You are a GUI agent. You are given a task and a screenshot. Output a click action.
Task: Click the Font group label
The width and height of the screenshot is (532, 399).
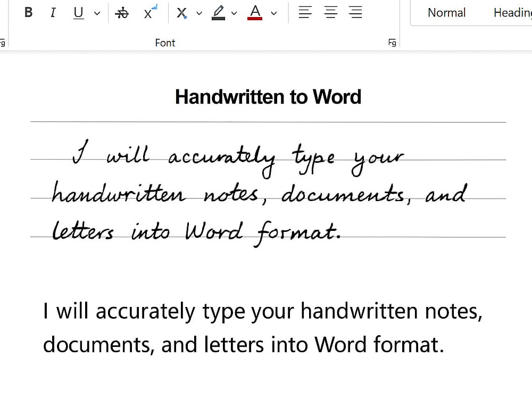[x=165, y=43]
